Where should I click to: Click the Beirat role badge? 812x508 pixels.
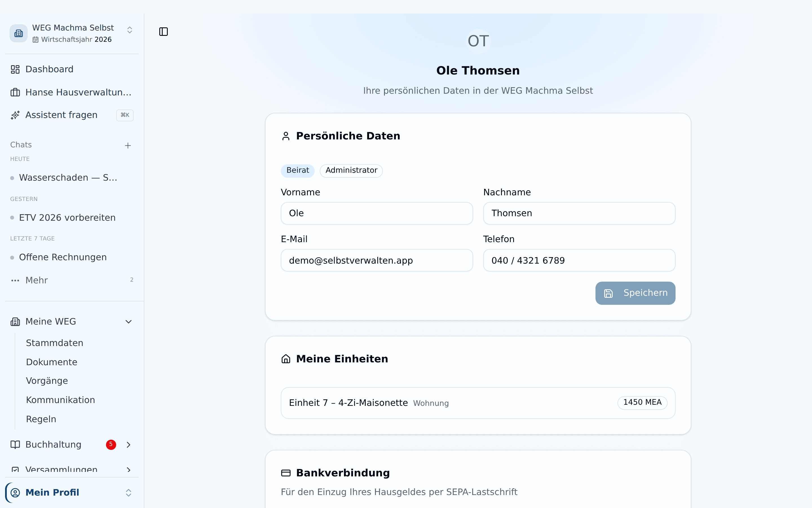pos(298,170)
